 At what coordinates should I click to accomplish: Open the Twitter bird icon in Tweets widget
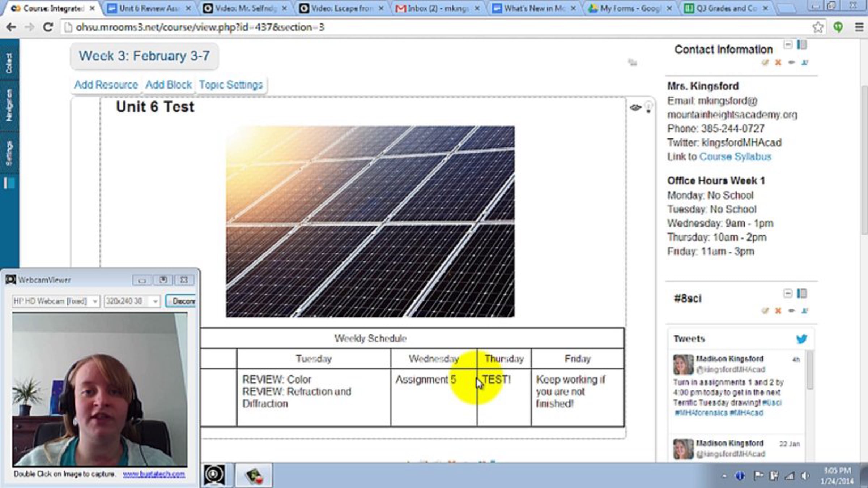[801, 339]
